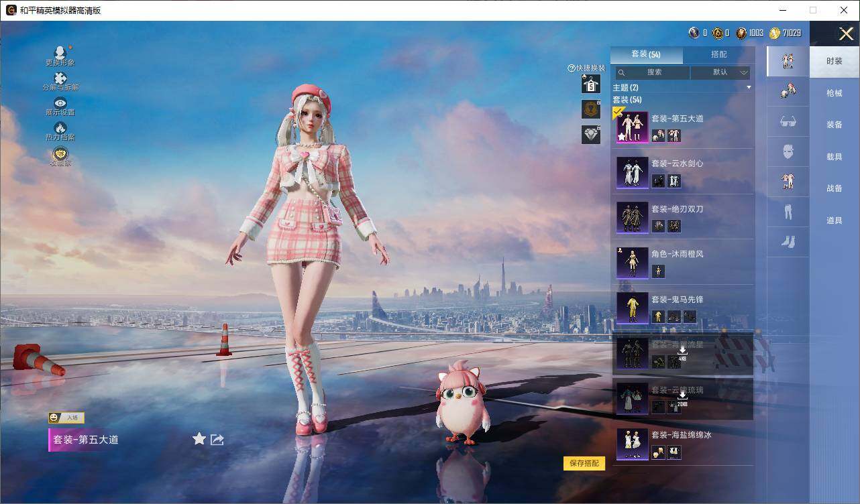Screen dimensions: 860x504
Task: Select the pants category icon
Action: coord(788,212)
